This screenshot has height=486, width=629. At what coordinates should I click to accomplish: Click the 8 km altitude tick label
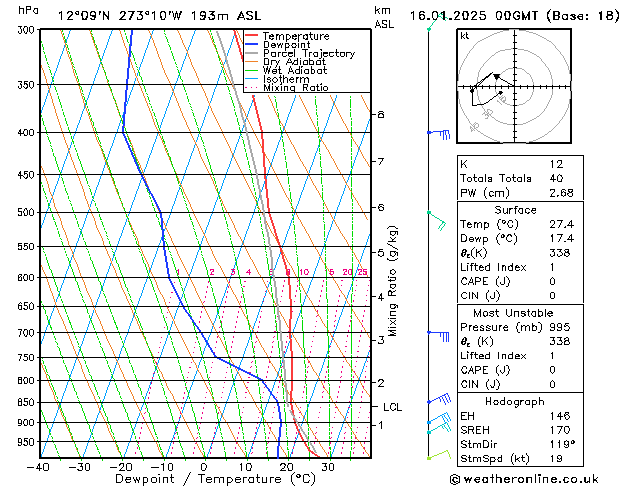(381, 115)
